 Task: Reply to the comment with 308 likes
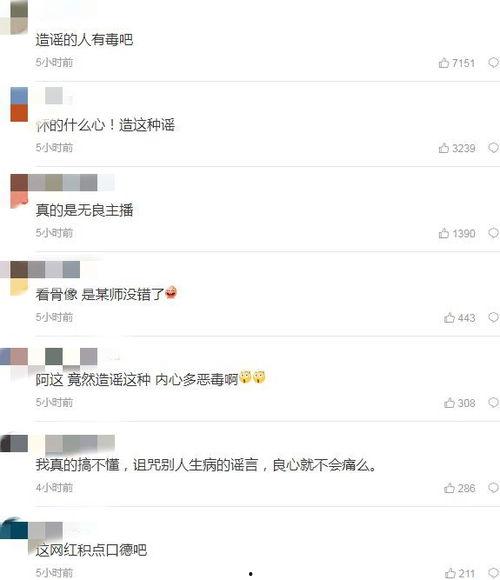pyautogui.click(x=493, y=402)
